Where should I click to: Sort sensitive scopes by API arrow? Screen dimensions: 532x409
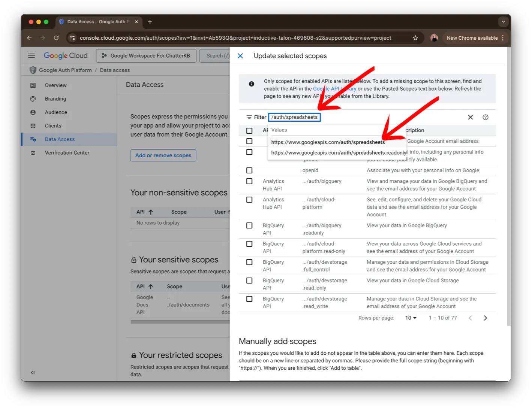click(151, 287)
